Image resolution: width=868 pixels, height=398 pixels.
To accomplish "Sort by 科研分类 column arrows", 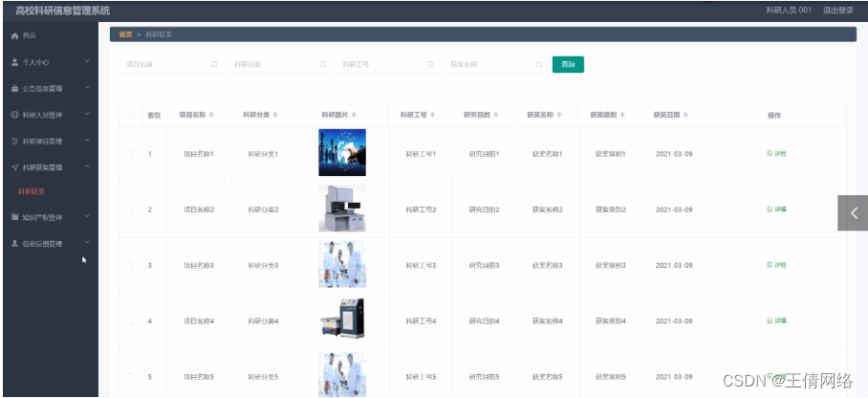I will pos(275,115).
